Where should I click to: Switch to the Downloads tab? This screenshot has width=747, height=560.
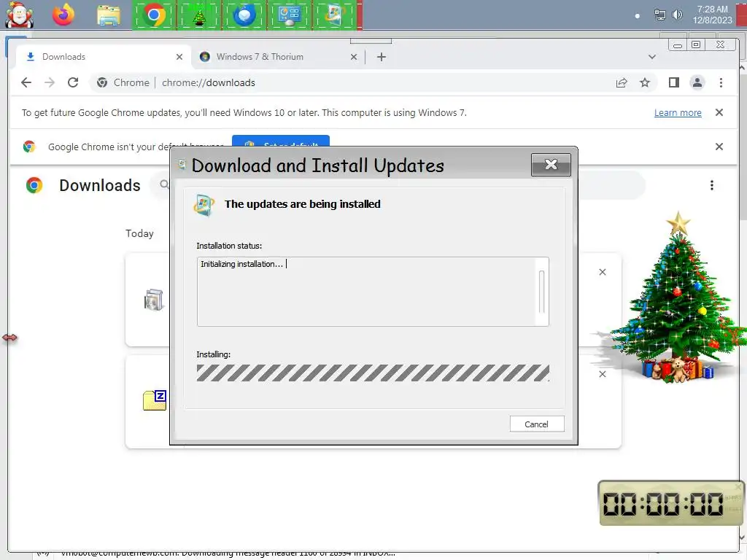click(102, 57)
